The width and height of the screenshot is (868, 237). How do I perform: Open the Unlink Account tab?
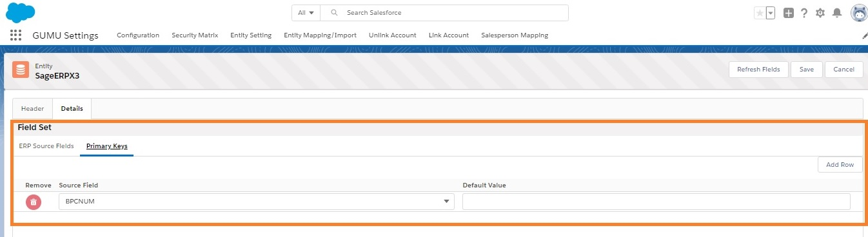coord(393,35)
